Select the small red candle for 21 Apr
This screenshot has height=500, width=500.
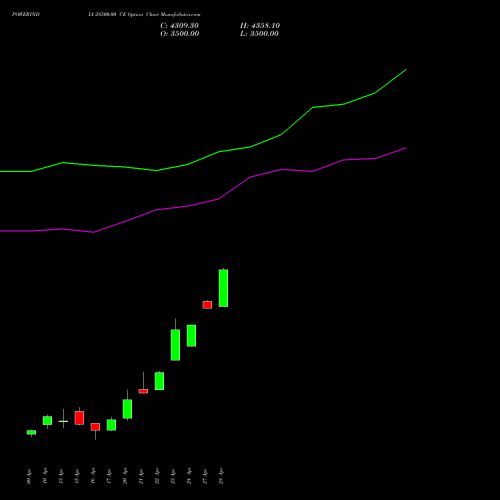point(143,391)
